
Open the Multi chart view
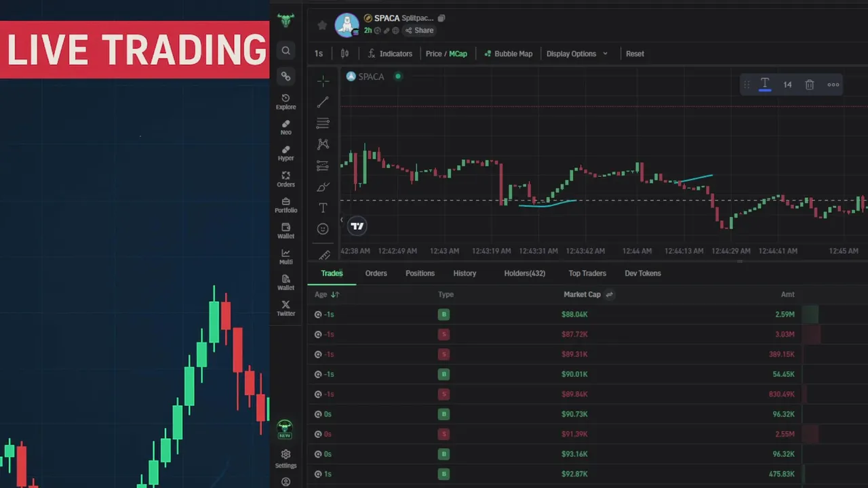tap(285, 257)
